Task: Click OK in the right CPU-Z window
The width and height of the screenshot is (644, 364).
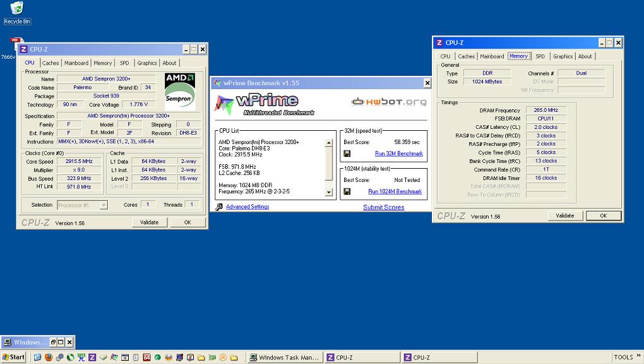Action: coord(604,215)
